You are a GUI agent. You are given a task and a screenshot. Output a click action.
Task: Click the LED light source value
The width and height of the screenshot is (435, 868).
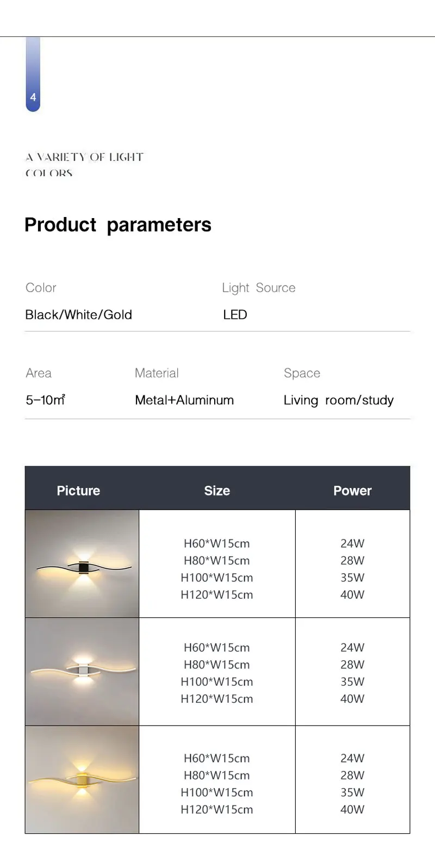(x=235, y=315)
